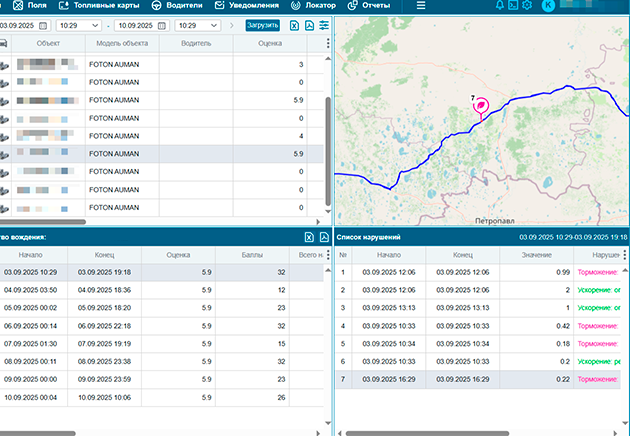This screenshot has width=630, height=436.
Task: Open objects table column options menu
Action: pyautogui.click(x=327, y=44)
